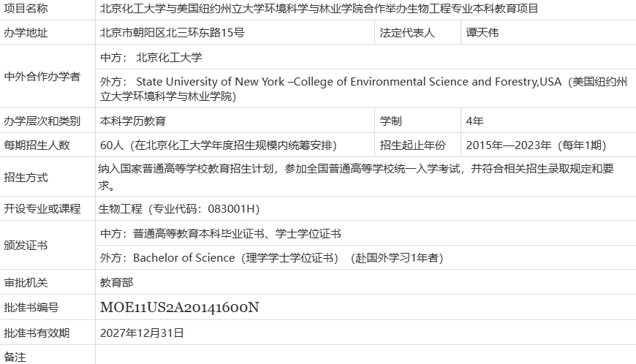Click the approval number MOE11US2A20141600N
Screen dimensions: 636x364
click(179, 307)
